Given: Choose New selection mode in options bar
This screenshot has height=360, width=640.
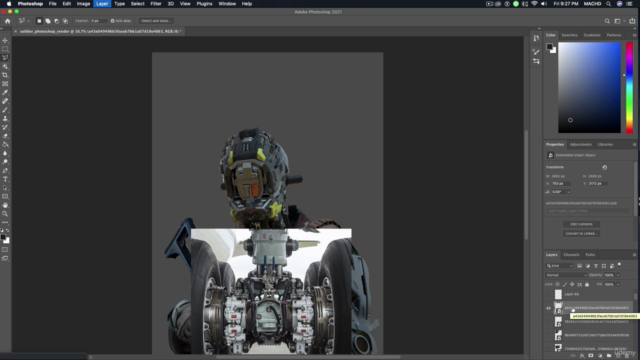Looking at the screenshot, I should click(x=39, y=21).
